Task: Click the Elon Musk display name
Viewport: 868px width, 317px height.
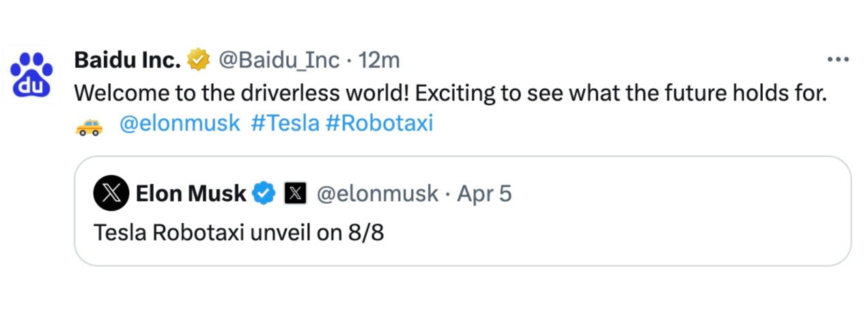Action: pos(191,193)
